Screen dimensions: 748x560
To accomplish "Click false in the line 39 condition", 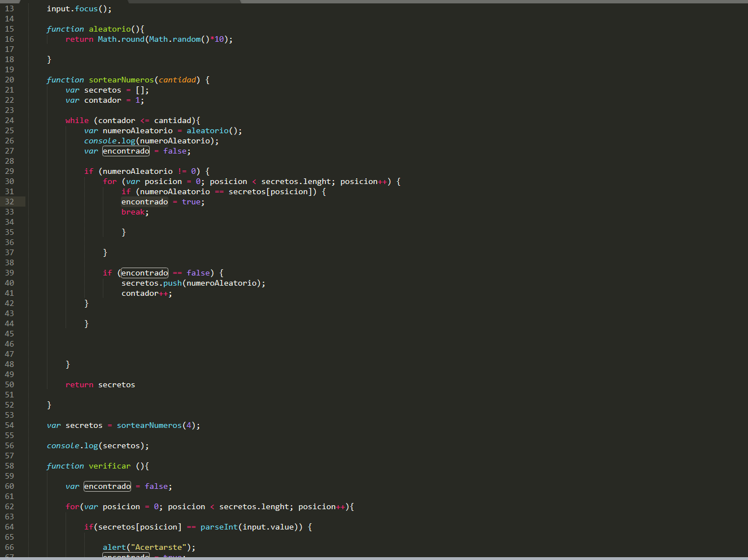I will [198, 273].
